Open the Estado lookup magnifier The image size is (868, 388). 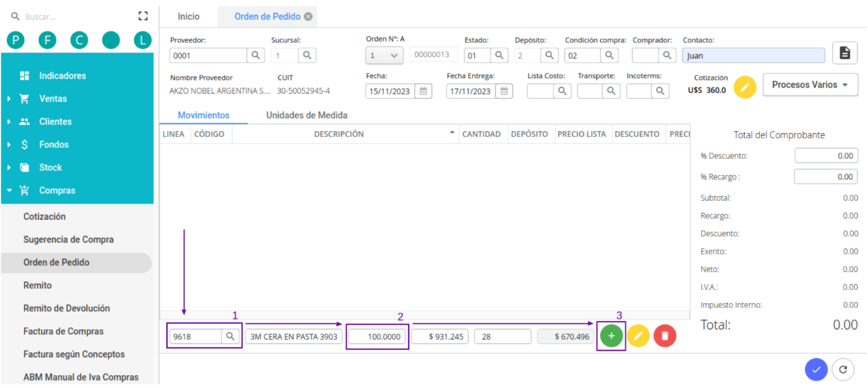(x=500, y=56)
